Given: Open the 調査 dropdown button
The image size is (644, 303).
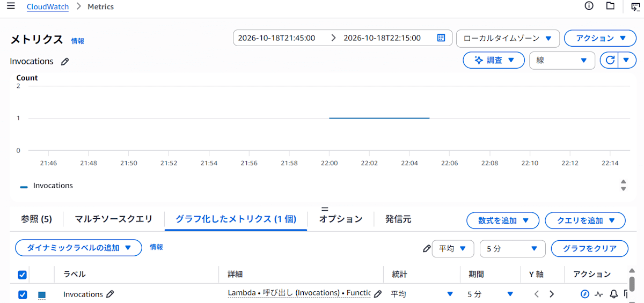Looking at the screenshot, I should point(494,60).
